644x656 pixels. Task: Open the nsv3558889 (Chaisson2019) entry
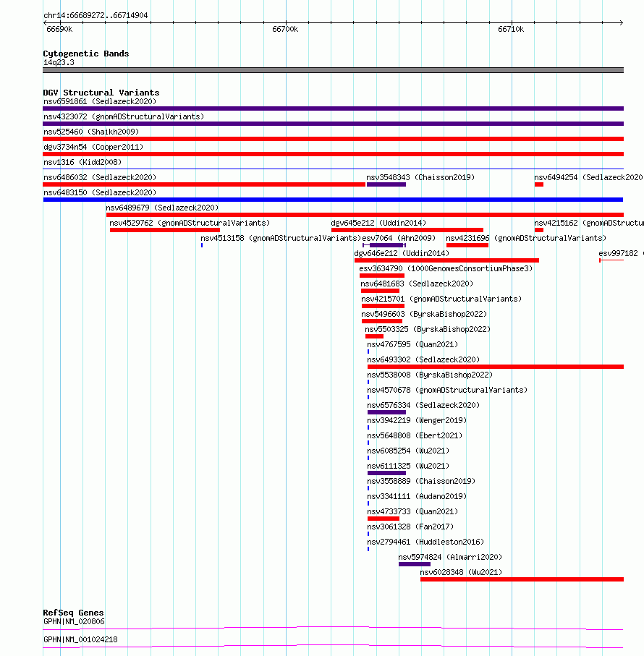click(421, 481)
